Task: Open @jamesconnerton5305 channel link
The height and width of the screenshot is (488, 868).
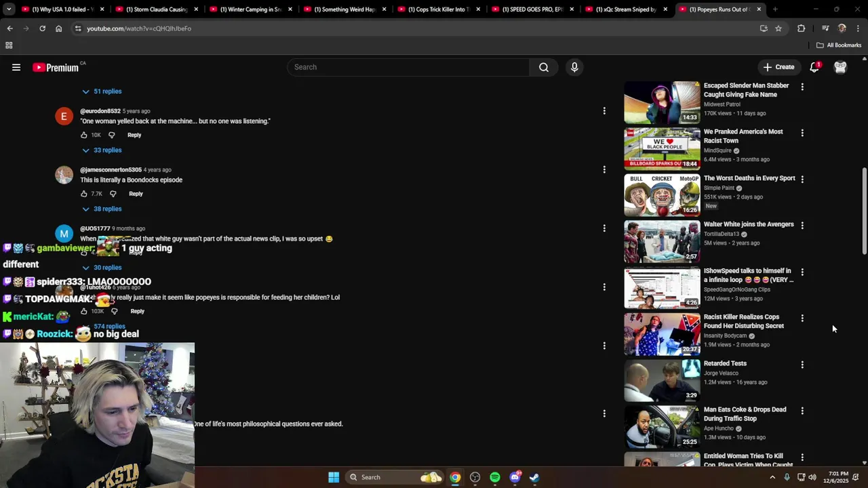Action: [x=111, y=170]
